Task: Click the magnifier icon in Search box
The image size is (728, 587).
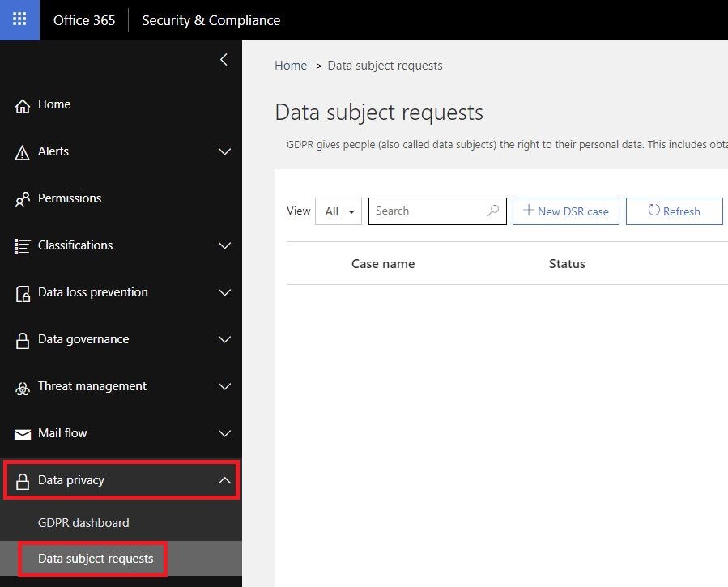Action: click(x=493, y=211)
